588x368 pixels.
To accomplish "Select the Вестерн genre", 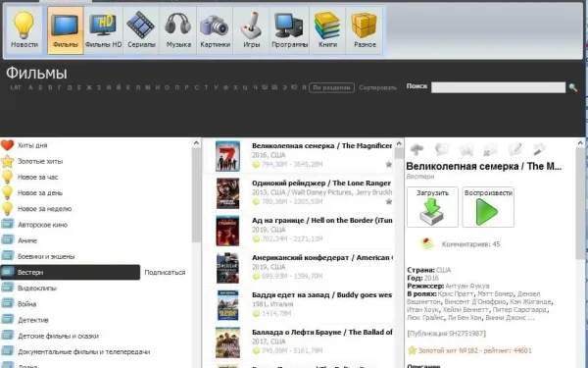I will [71, 272].
